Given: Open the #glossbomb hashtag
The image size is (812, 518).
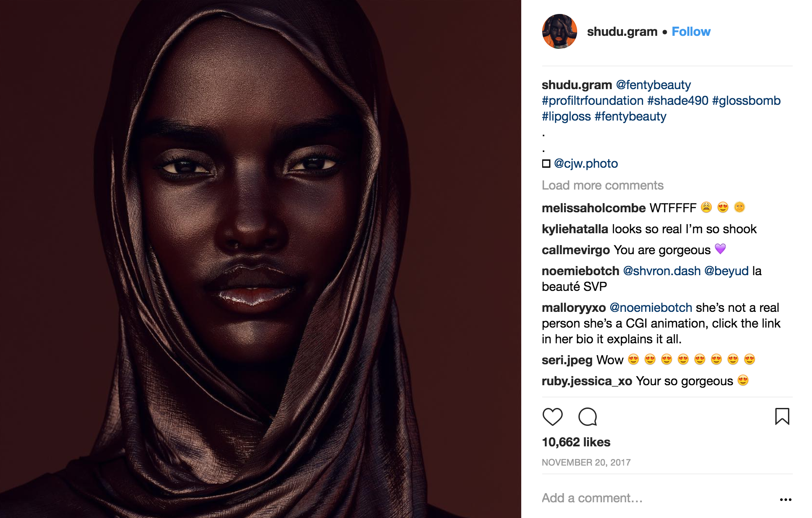Looking at the screenshot, I should click(746, 100).
